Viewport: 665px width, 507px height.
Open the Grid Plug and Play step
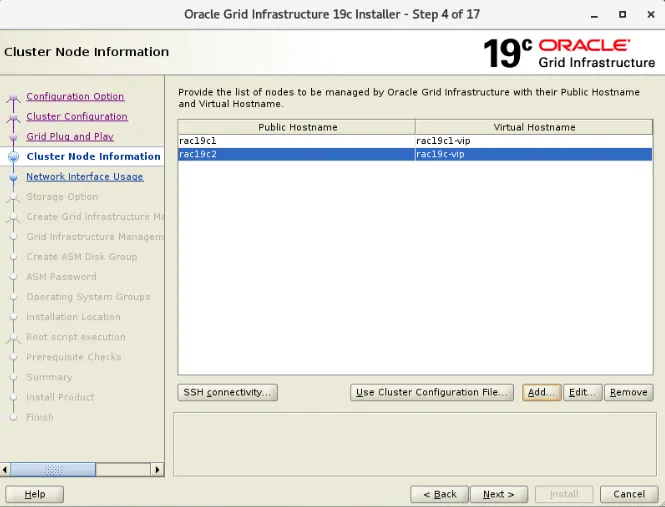pos(70,136)
